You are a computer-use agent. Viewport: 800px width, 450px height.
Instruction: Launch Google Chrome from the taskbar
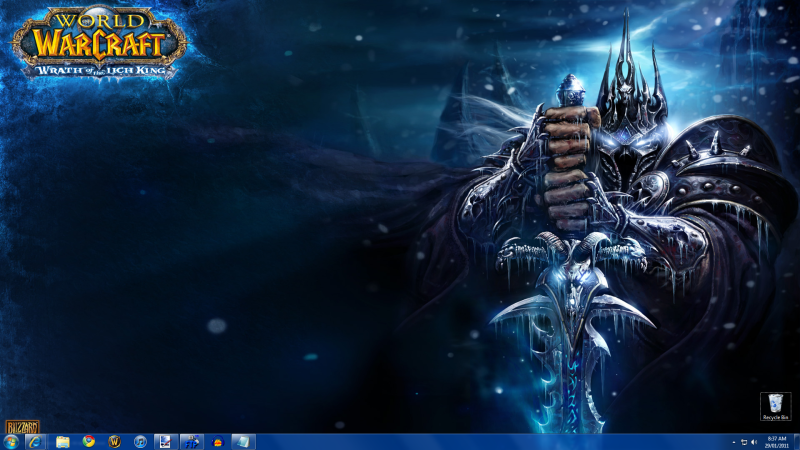89,442
